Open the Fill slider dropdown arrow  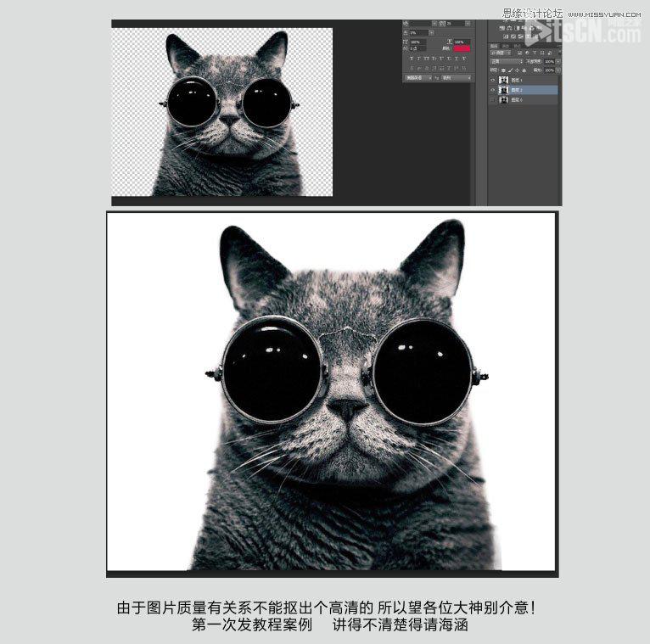pos(558,70)
